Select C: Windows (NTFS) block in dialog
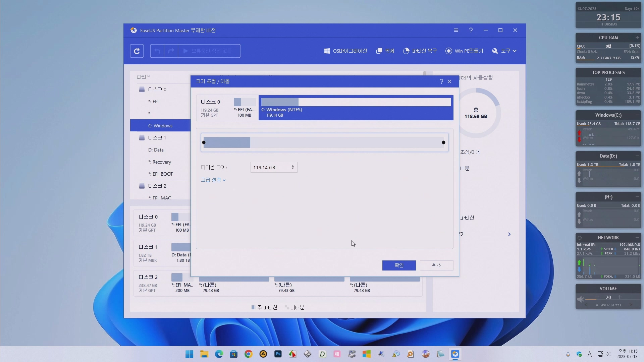 (356, 108)
